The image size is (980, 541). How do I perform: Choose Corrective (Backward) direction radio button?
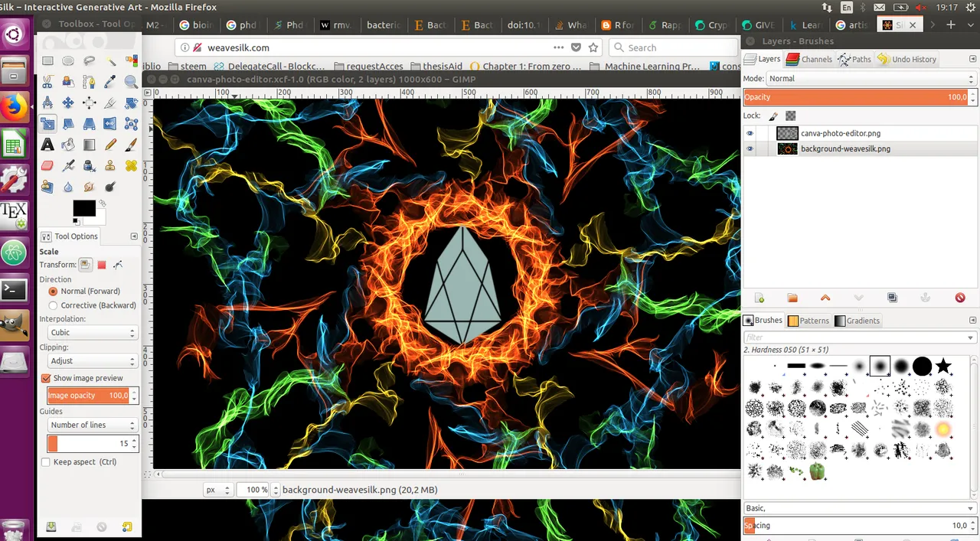coord(53,305)
